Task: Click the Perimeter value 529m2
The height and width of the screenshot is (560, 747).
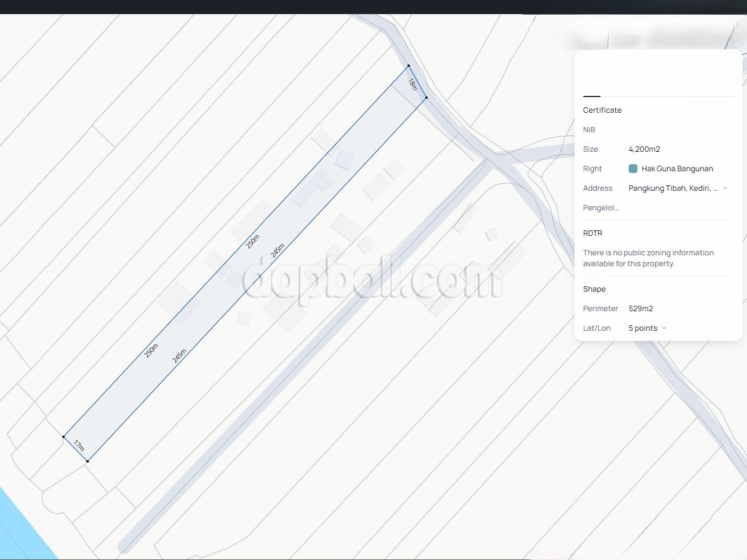Action: click(641, 308)
